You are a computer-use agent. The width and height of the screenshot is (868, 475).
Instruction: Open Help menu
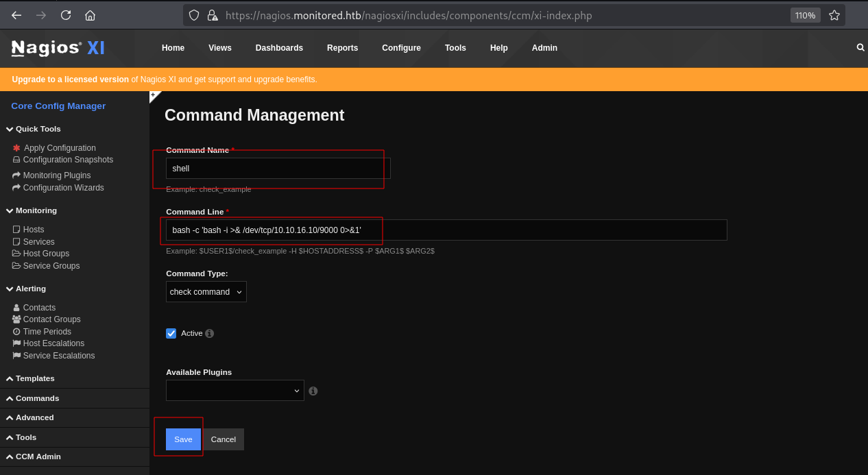499,48
